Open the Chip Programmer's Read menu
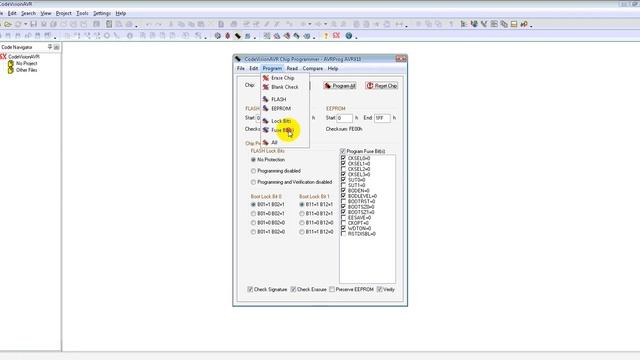 292,69
